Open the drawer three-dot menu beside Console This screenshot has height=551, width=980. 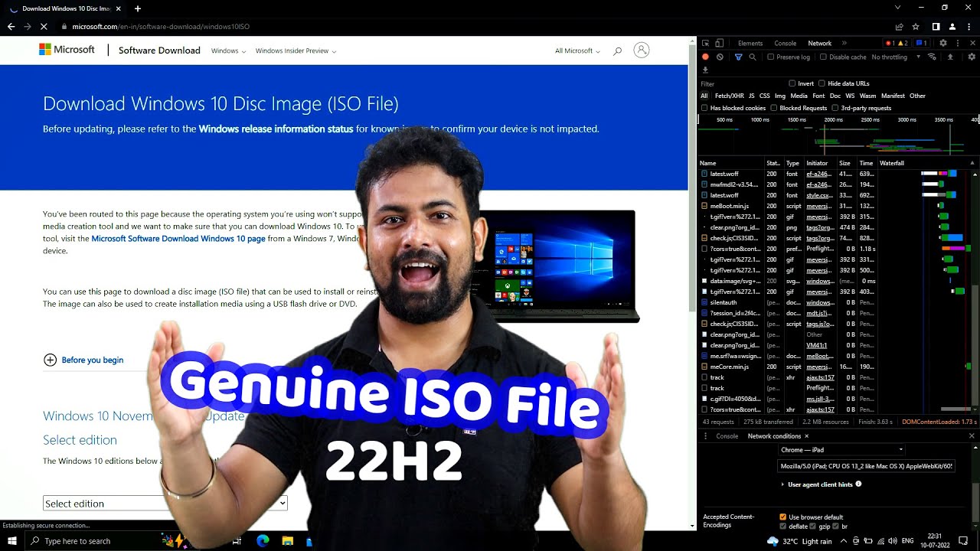click(705, 436)
